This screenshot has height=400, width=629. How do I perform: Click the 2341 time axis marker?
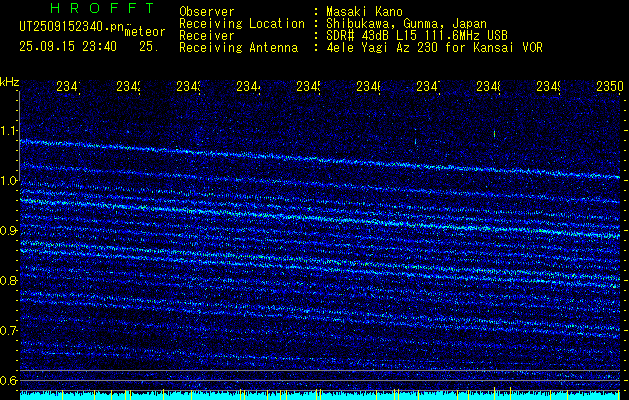pos(68,86)
